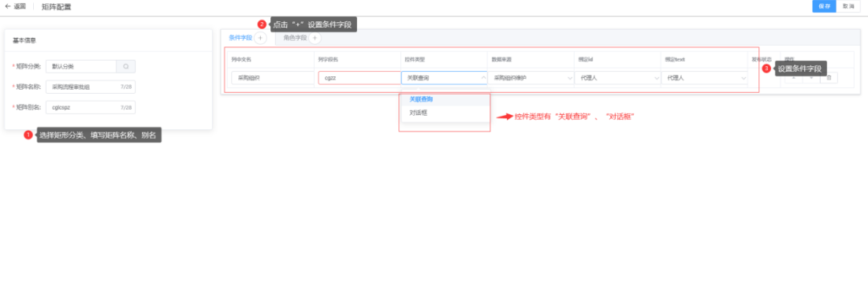868x304 pixels.
Task: Click the plus icon beside 条件字段
Action: pyautogui.click(x=260, y=38)
